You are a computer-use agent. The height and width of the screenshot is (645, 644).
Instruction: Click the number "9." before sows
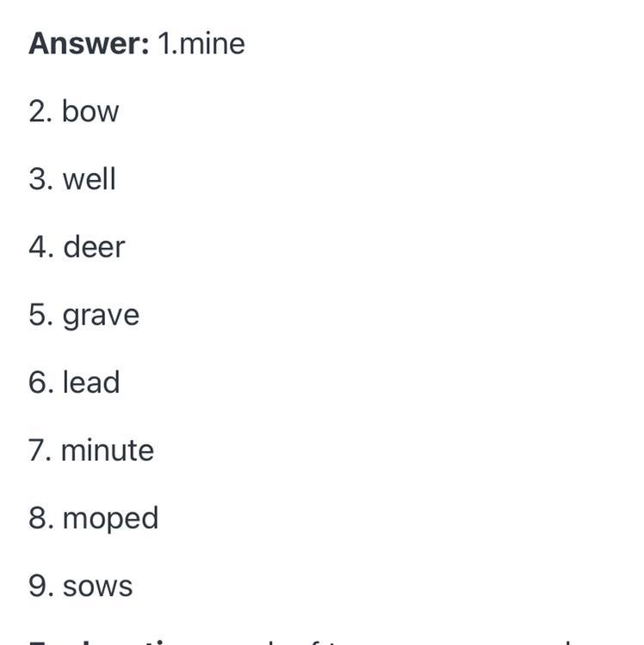pos(40,586)
